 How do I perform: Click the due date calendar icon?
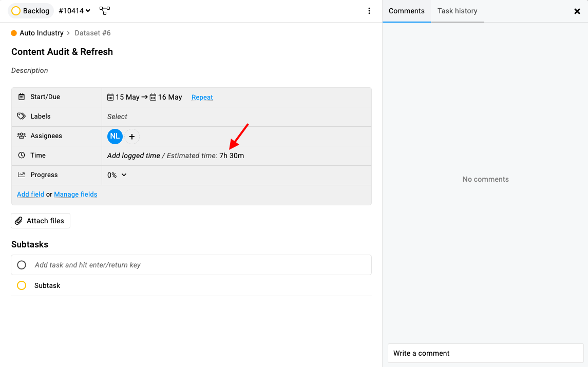(x=153, y=98)
